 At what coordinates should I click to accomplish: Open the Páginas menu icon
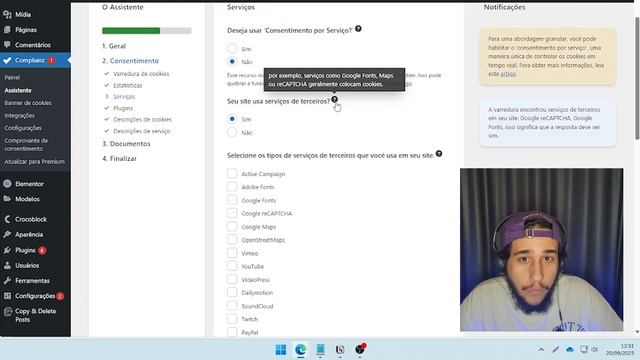tap(7, 29)
